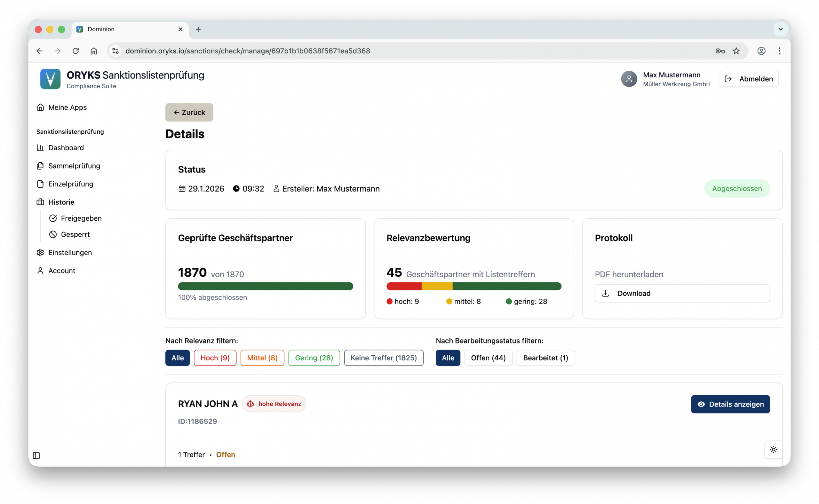
Task: Open Historie in the sidebar
Action: click(x=61, y=202)
